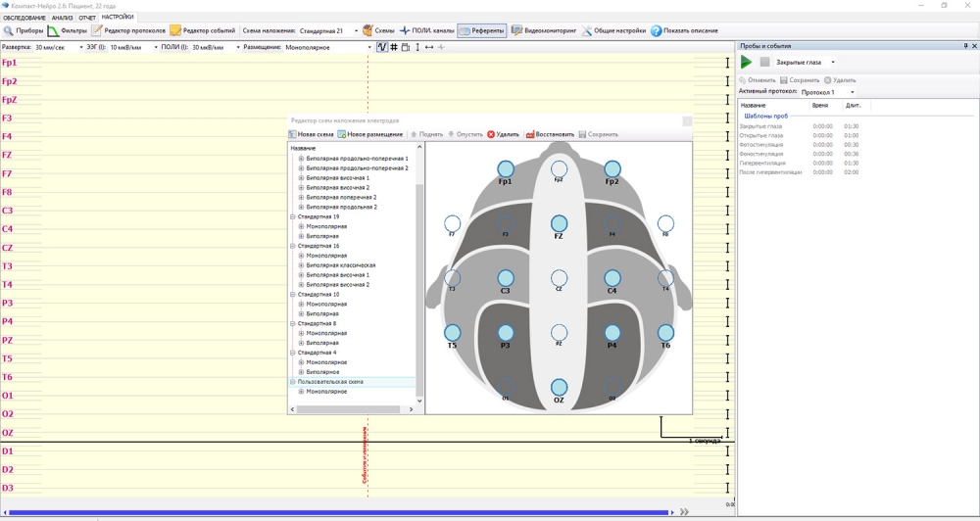The width and height of the screenshot is (980, 521).
Task: Open the Фильтры filters settings
Action: (x=68, y=31)
